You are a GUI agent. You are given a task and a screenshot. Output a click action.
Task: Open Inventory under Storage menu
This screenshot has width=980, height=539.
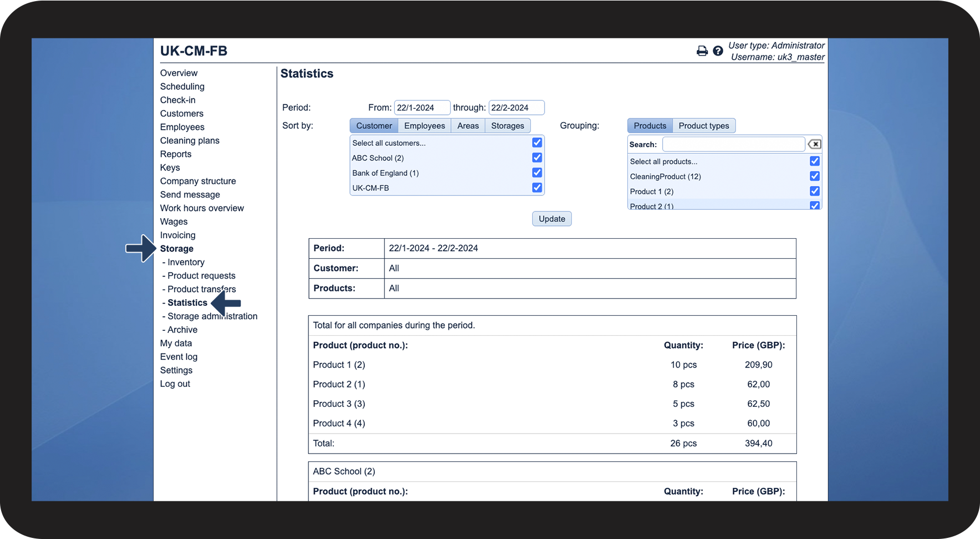(186, 262)
